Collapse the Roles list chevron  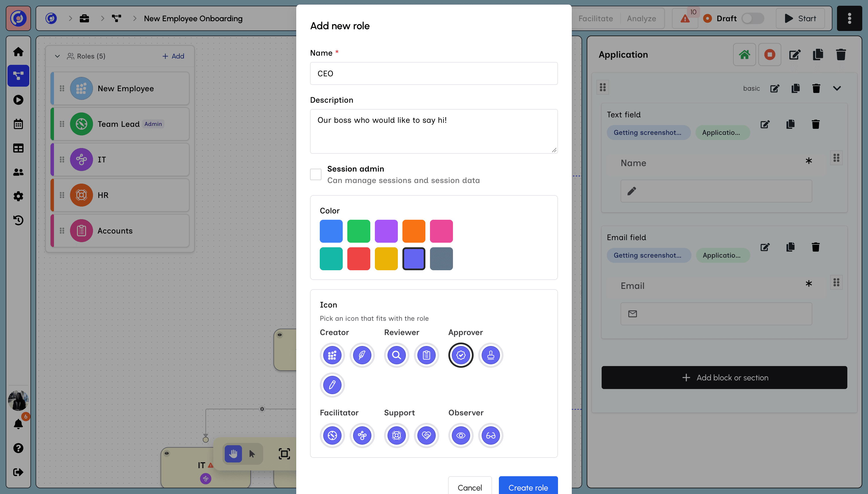pyautogui.click(x=57, y=56)
